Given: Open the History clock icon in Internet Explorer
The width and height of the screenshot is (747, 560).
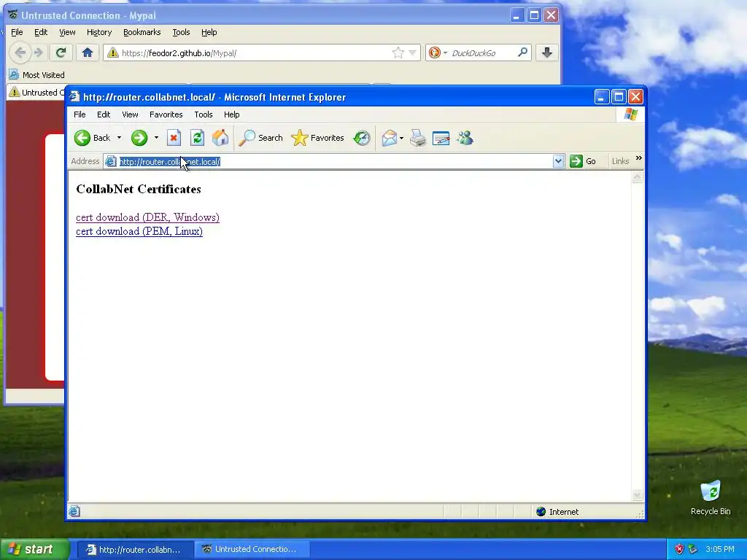Looking at the screenshot, I should coord(362,138).
